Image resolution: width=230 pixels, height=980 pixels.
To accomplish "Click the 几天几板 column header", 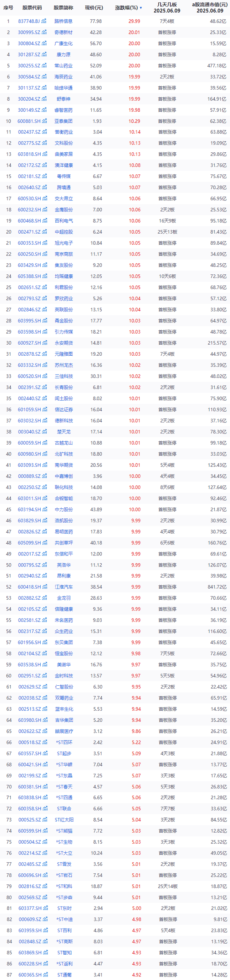I will (x=167, y=5).
